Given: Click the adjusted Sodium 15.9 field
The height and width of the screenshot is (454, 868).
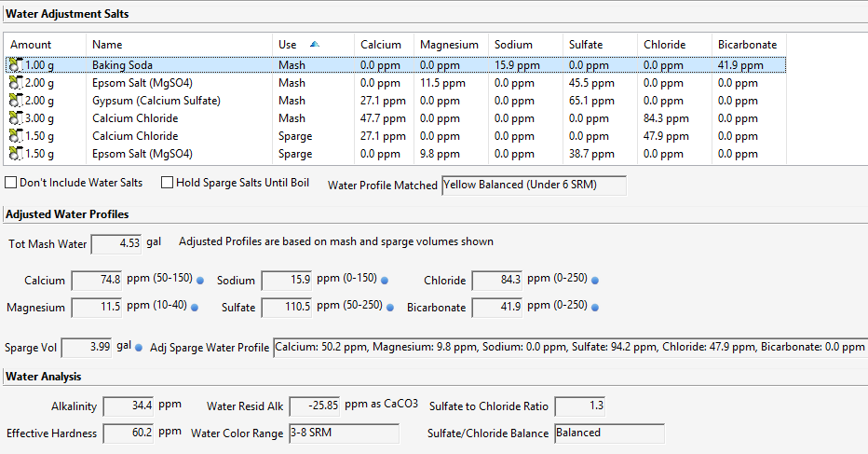Looking at the screenshot, I should click(286, 281).
